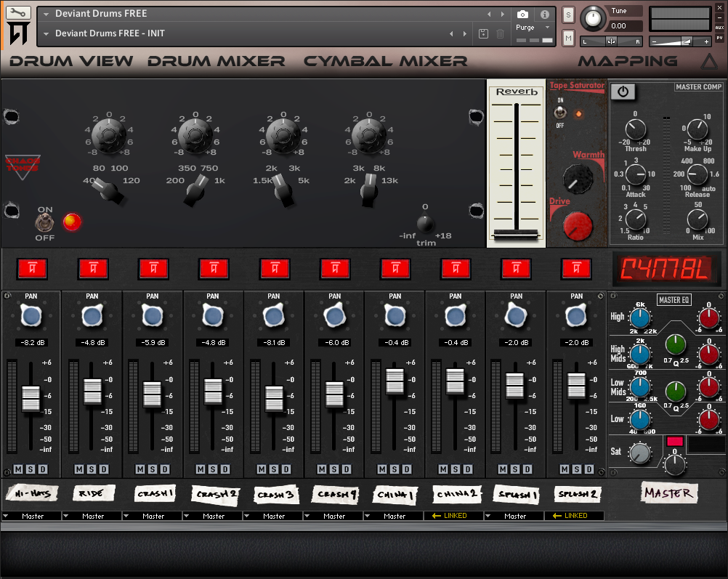728x579 pixels.
Task: Click the Reverb fader handle
Action: coord(516,234)
